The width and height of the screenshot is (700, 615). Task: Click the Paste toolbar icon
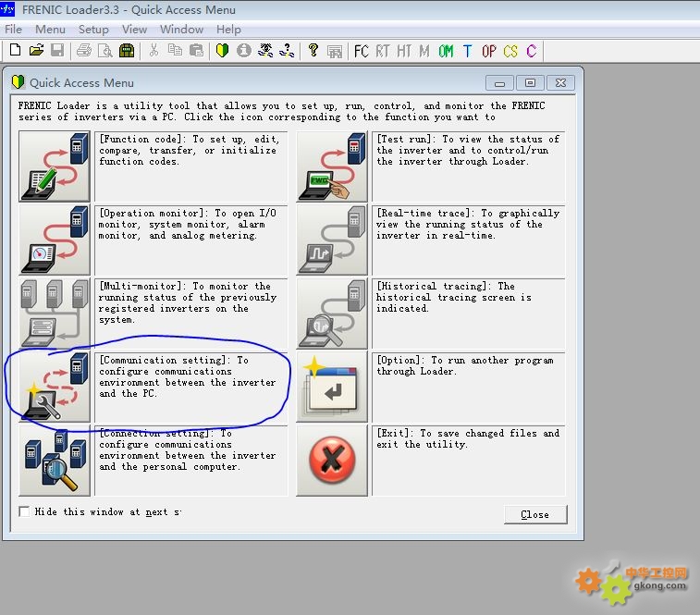(196, 50)
